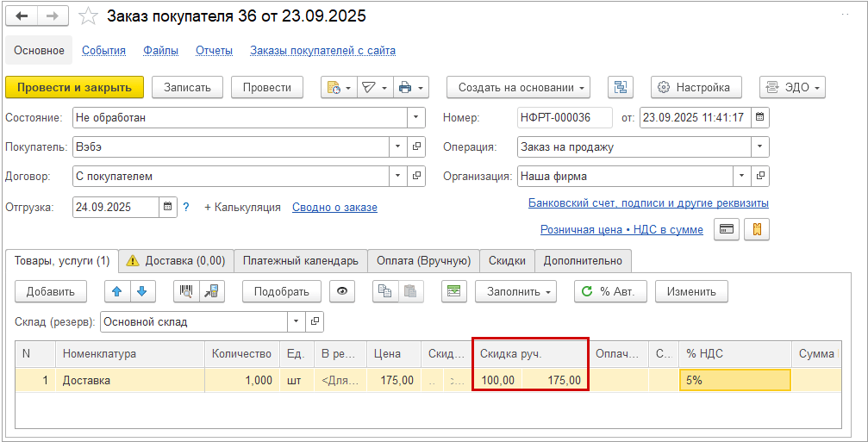Viewport: 868px width, 442px height.
Task: Open the Покупатель record icon
Action: (x=416, y=147)
